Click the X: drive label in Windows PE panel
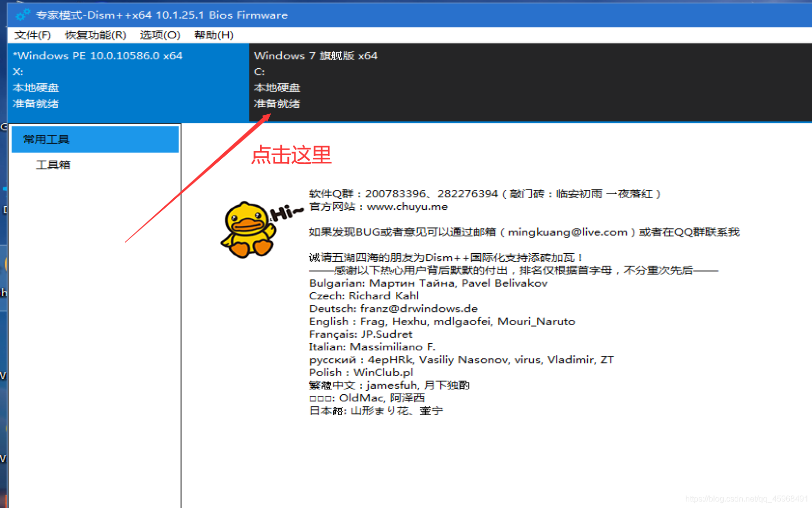This screenshot has width=812, height=508. [18, 72]
